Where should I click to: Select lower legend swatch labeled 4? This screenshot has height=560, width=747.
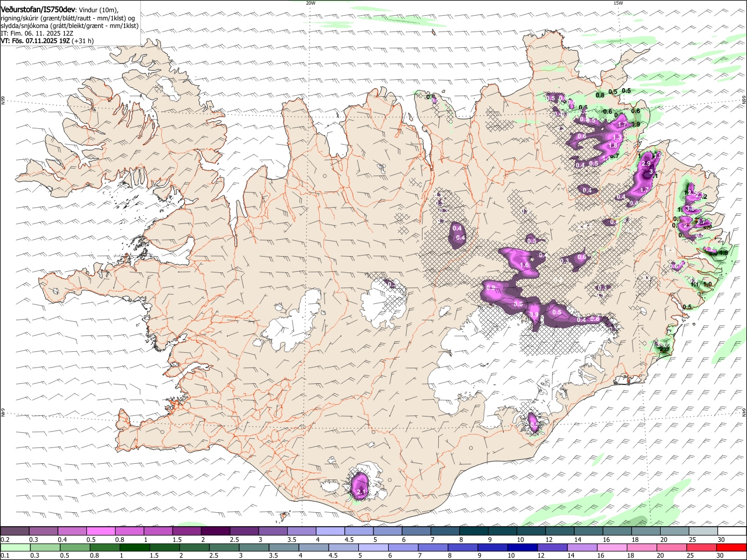tap(313, 547)
